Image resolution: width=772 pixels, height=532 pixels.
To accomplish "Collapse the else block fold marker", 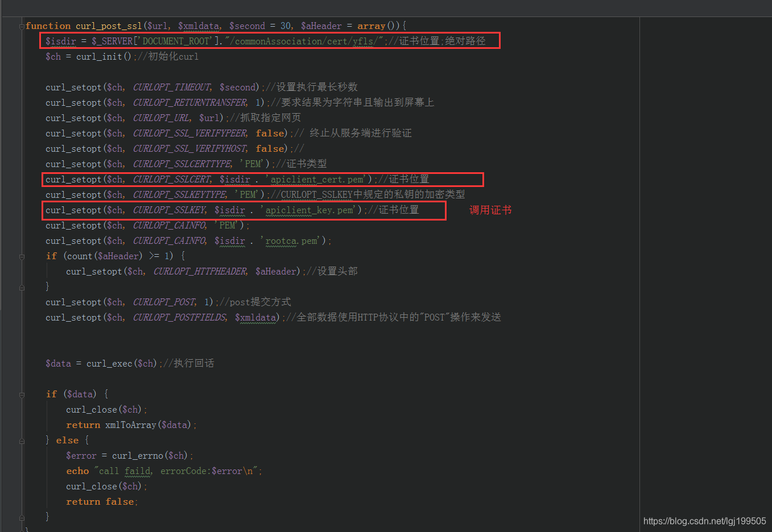I will coord(22,441).
